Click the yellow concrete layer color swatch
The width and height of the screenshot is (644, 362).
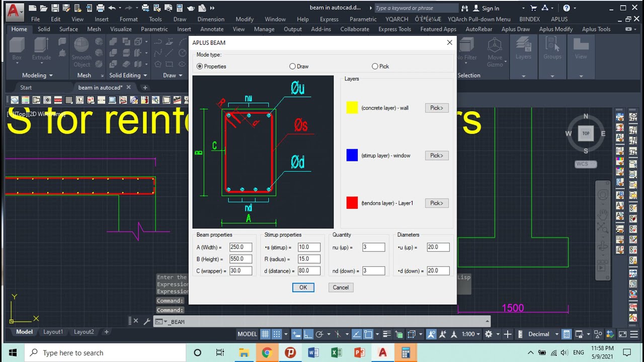352,108
